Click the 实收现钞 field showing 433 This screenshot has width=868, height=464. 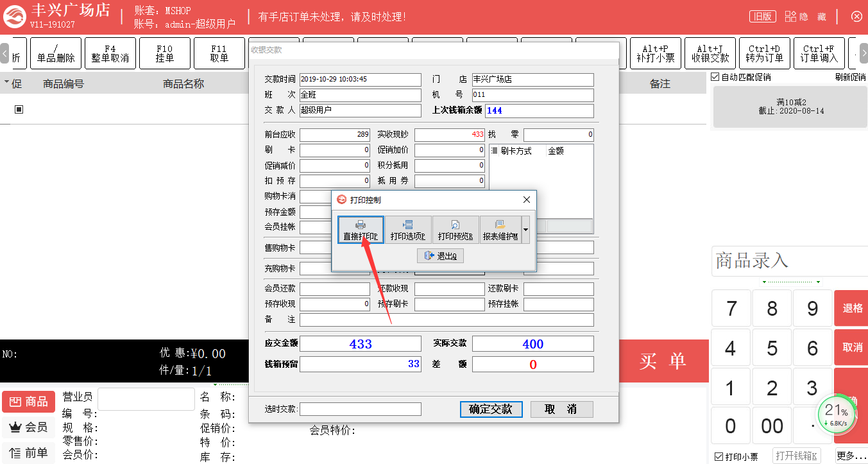tap(450, 135)
